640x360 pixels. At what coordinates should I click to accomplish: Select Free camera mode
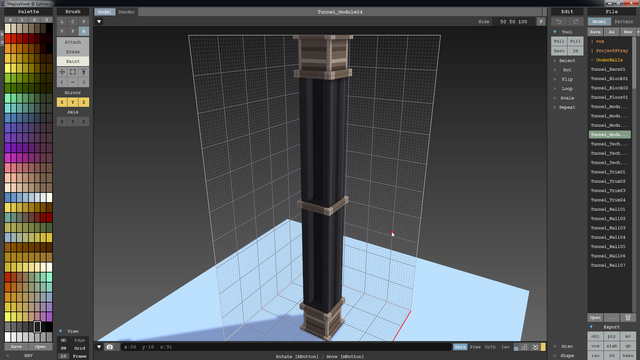pyautogui.click(x=475, y=347)
